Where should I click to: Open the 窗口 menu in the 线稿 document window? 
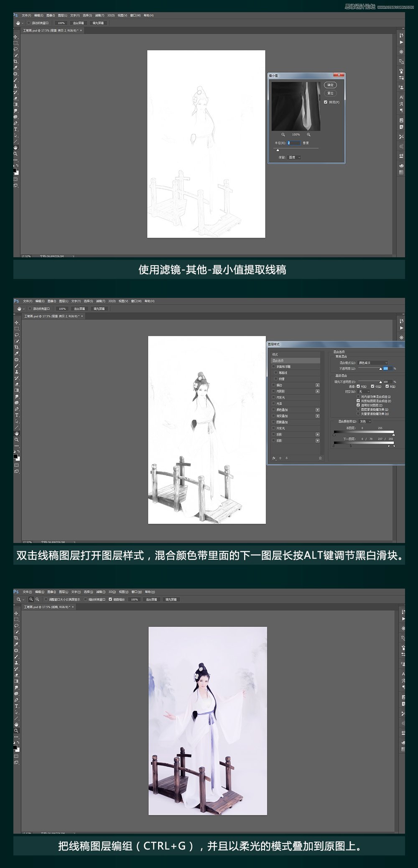pyautogui.click(x=136, y=592)
